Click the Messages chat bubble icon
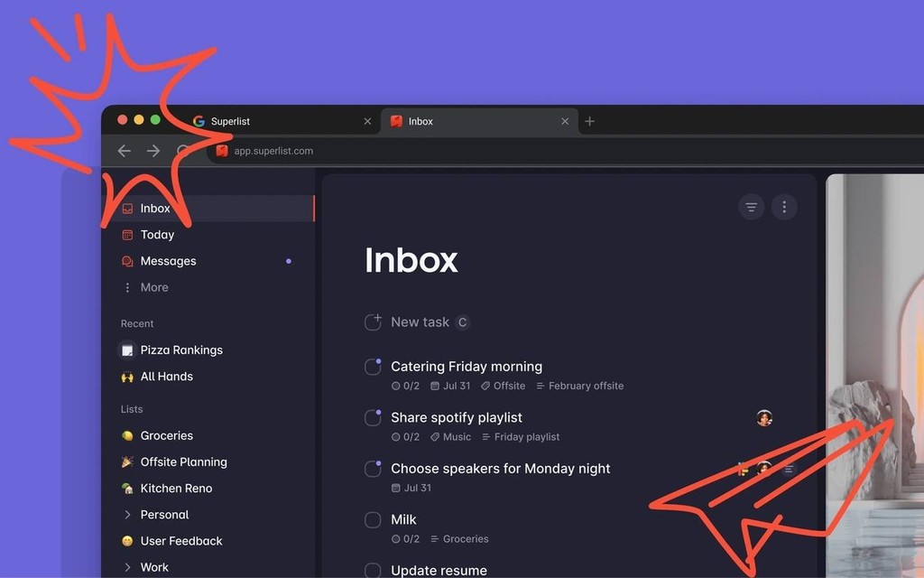 (x=127, y=261)
